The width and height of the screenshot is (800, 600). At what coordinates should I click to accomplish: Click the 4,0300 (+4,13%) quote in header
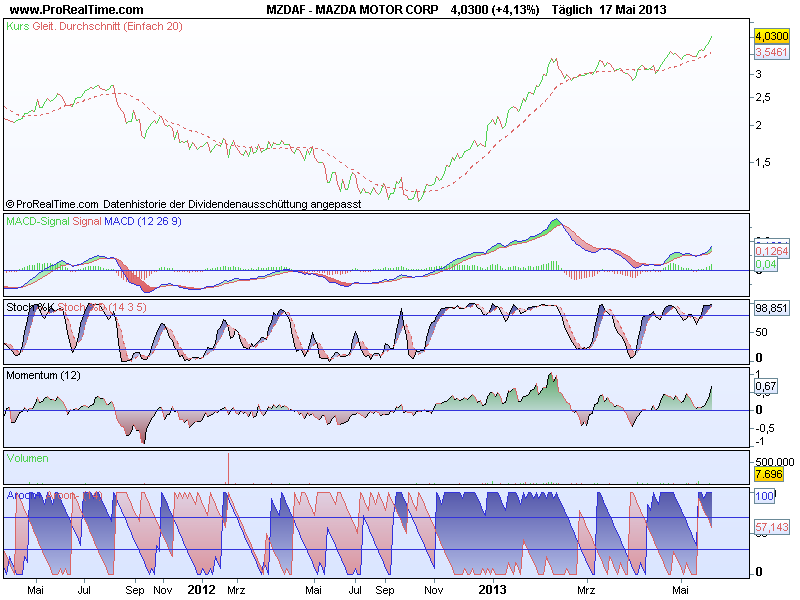(x=494, y=10)
